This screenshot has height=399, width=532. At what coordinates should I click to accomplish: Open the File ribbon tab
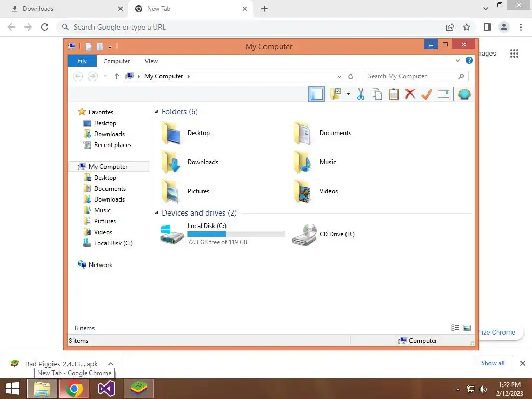(82, 61)
